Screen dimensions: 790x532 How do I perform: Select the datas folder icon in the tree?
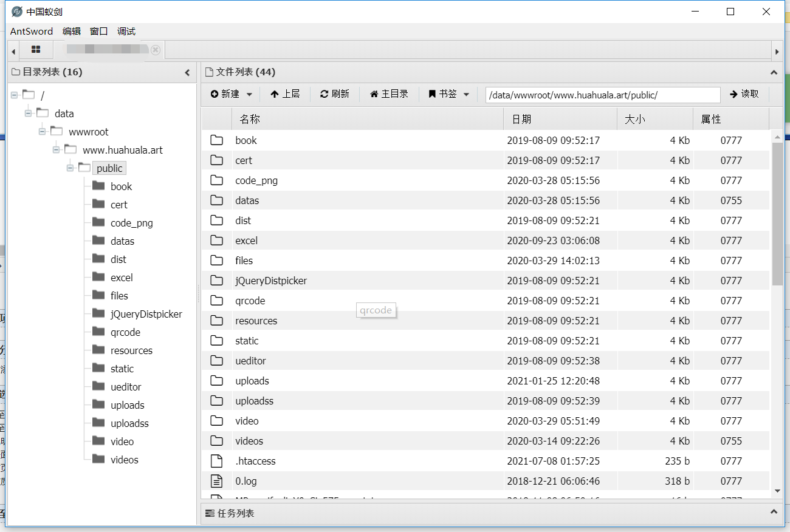99,240
